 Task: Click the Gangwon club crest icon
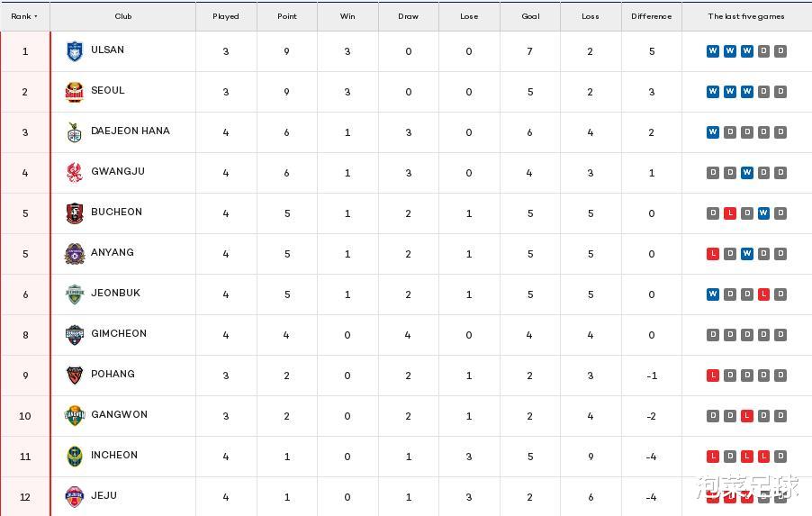[x=75, y=416]
